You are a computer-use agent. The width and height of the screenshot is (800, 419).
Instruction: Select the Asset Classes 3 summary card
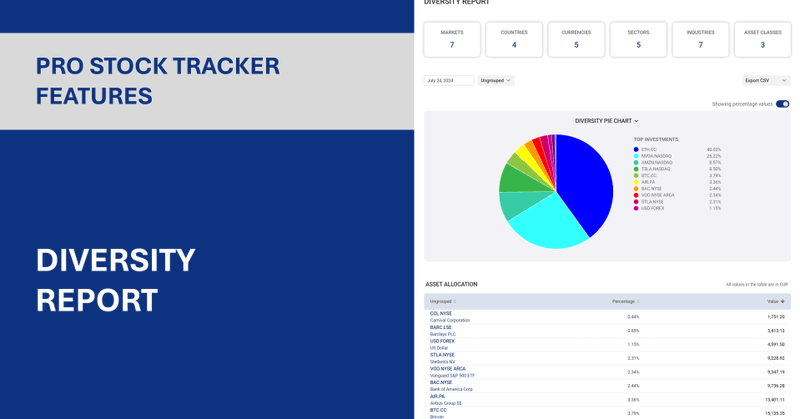[x=763, y=39]
